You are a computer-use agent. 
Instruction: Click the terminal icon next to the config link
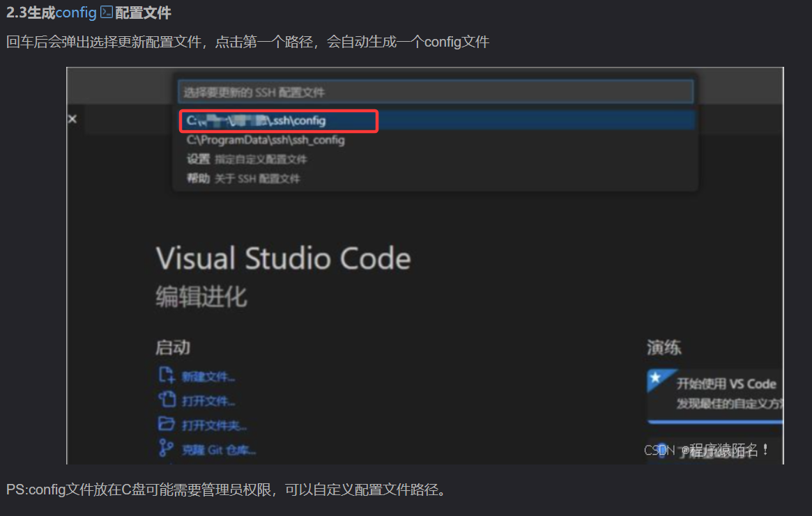[x=106, y=12]
